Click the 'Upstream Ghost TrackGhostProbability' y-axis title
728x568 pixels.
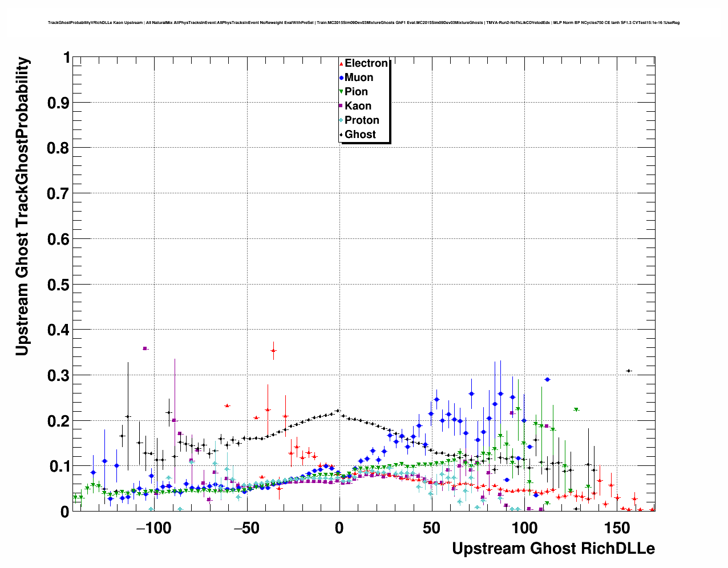tap(22, 206)
